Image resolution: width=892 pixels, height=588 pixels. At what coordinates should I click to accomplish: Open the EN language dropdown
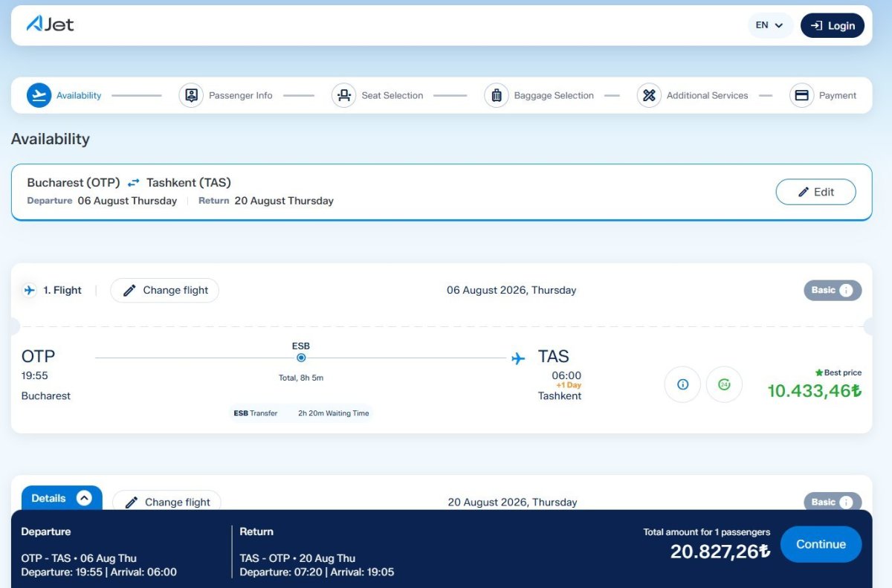(x=770, y=25)
